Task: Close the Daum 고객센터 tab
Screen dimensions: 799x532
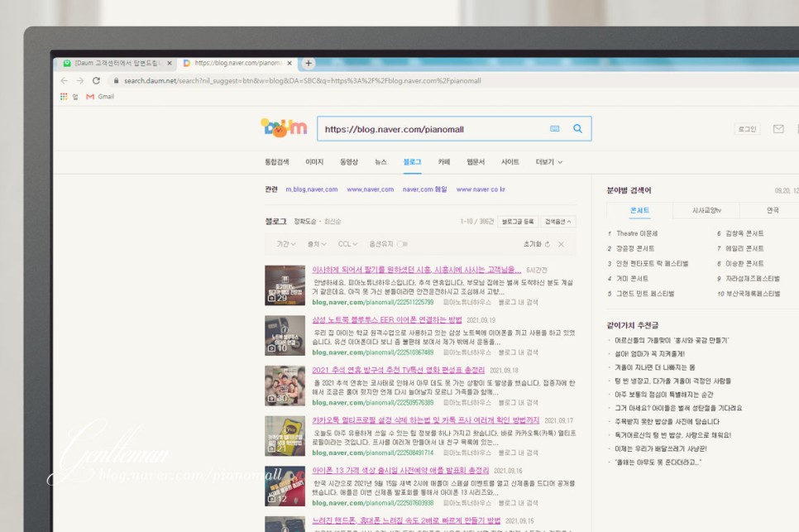Action: tap(170, 63)
